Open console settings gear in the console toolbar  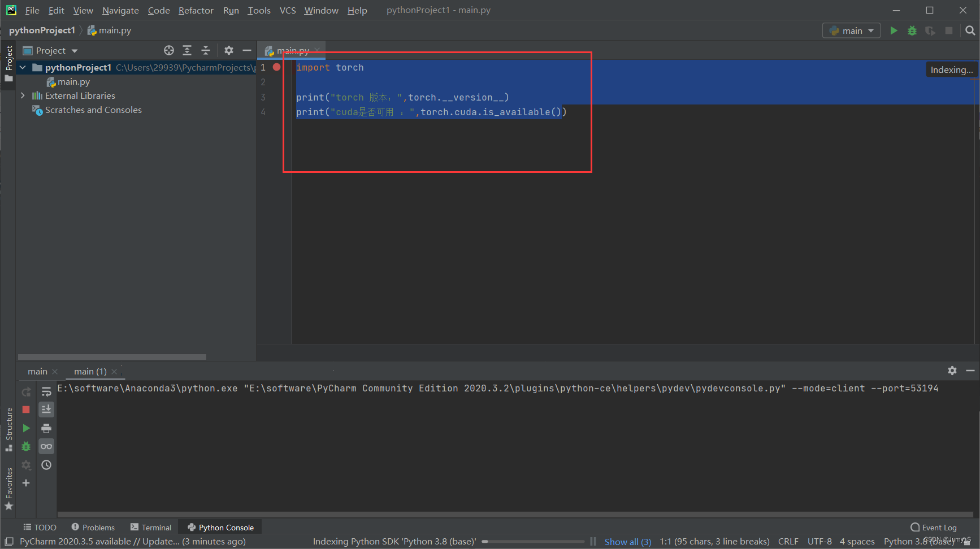[26, 465]
